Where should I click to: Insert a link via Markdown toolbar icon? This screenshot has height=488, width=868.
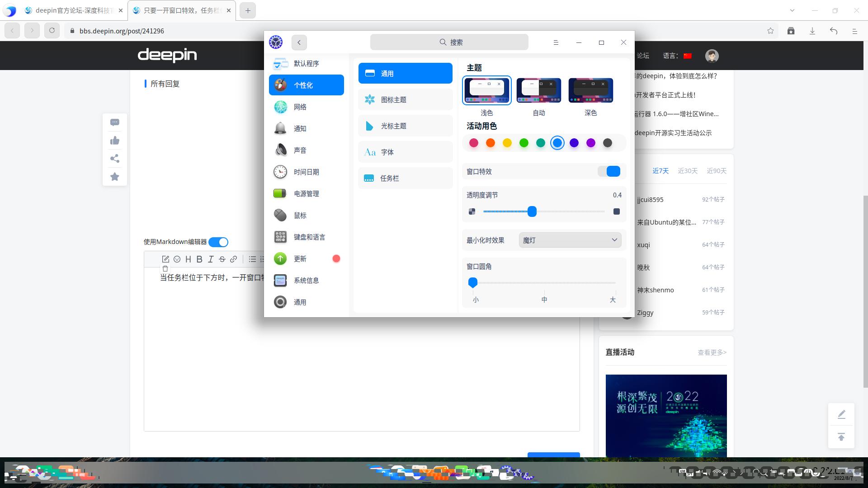coord(233,259)
